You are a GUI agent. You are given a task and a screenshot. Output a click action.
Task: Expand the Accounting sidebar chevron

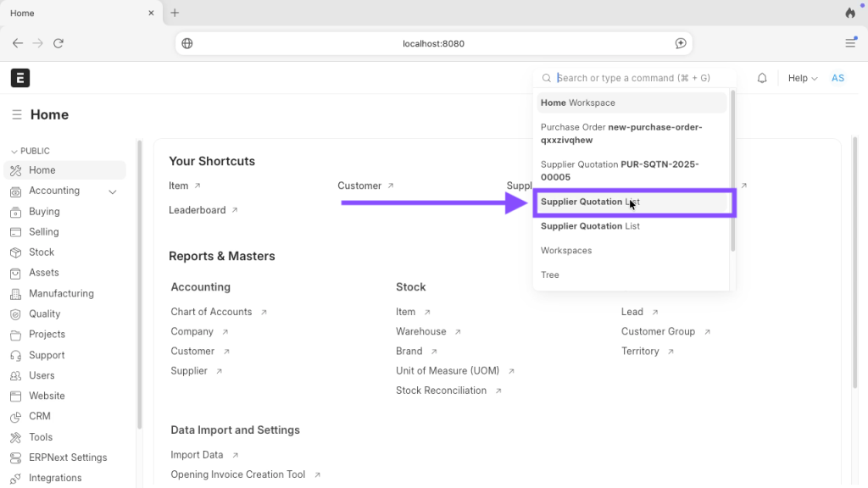113,191
